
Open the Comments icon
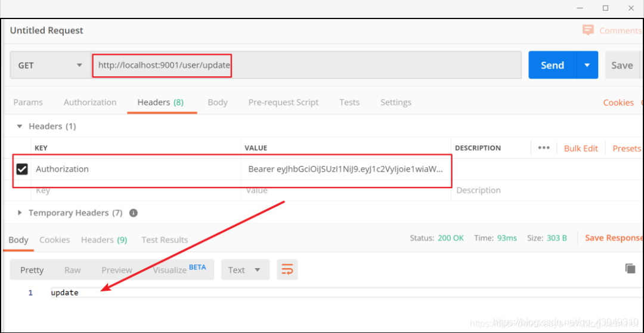coord(588,30)
